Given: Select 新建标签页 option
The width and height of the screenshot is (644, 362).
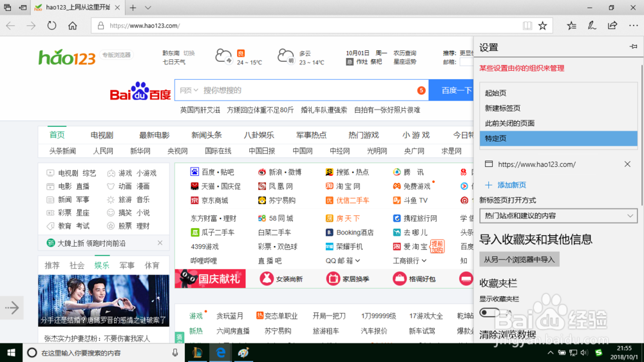Looking at the screenshot, I should pyautogui.click(x=558, y=108).
